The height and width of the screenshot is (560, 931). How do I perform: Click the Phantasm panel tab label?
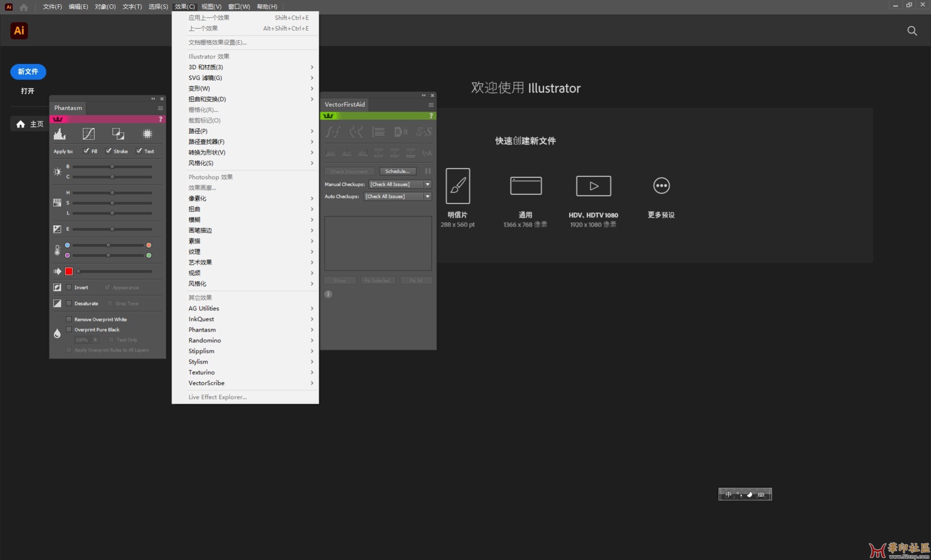pos(68,108)
